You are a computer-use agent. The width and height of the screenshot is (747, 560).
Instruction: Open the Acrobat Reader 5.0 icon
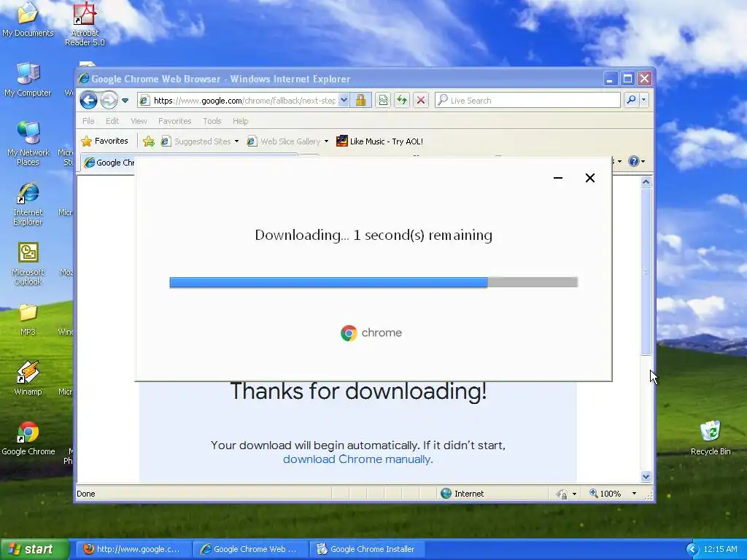(85, 24)
